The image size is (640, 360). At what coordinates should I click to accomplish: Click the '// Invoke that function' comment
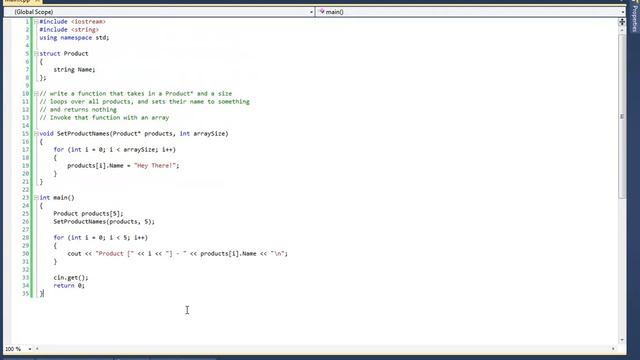104,118
